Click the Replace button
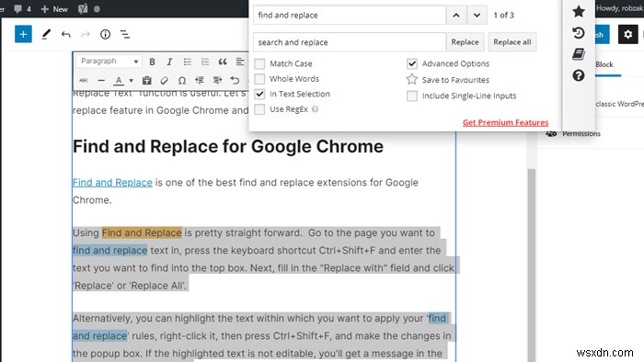Image resolution: width=644 pixels, height=362 pixels. (x=465, y=42)
